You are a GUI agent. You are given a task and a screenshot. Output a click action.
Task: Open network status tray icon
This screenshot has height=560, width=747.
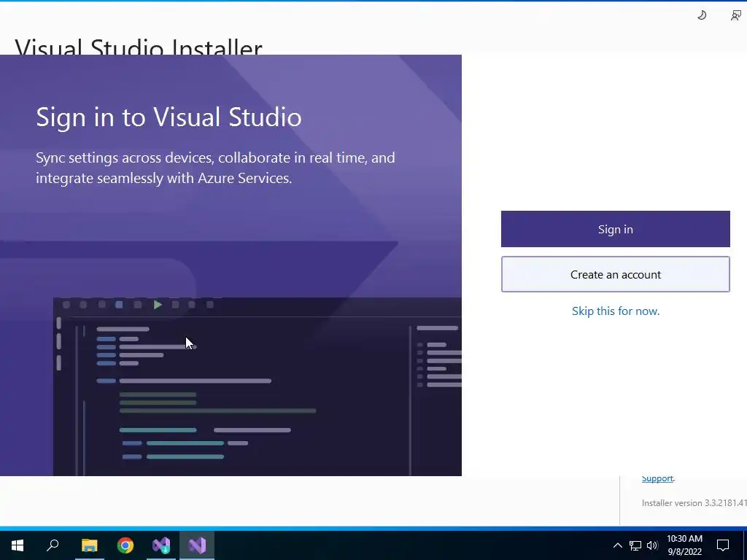[x=635, y=545]
